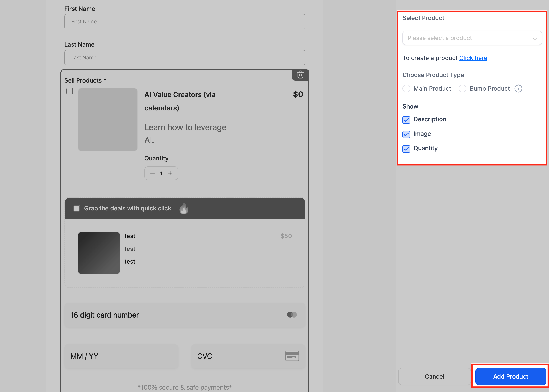Follow the Click here link to create product
The height and width of the screenshot is (392, 549).
(473, 58)
